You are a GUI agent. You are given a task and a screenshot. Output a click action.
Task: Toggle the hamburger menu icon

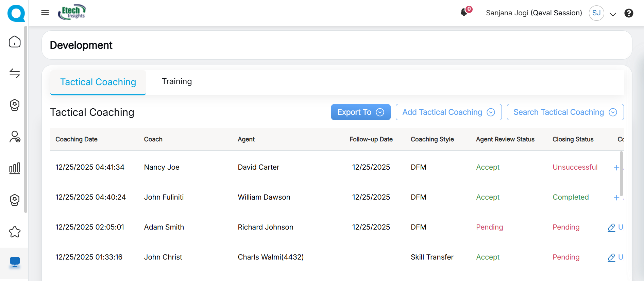tap(45, 13)
